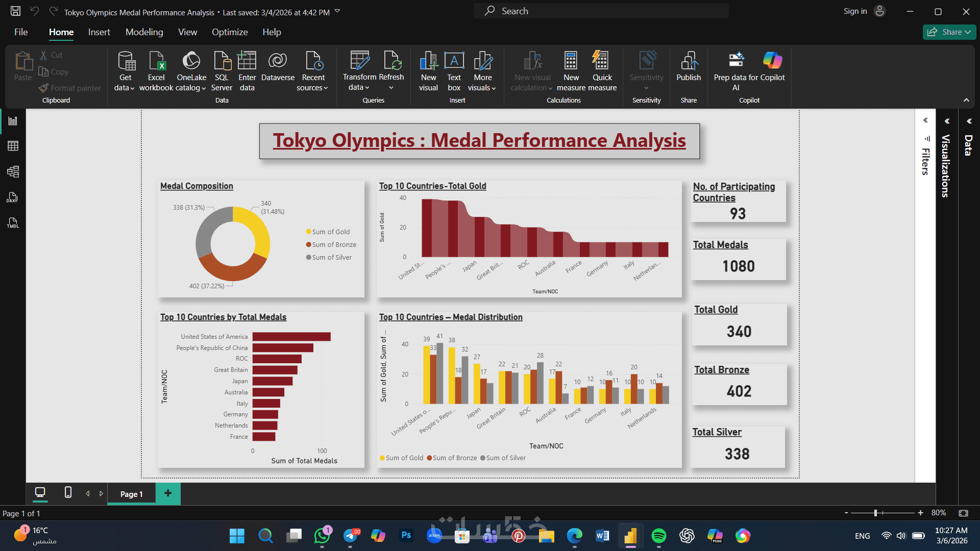Collapse the ribbon with chevron
The height and width of the screenshot is (551, 980).
point(966,100)
